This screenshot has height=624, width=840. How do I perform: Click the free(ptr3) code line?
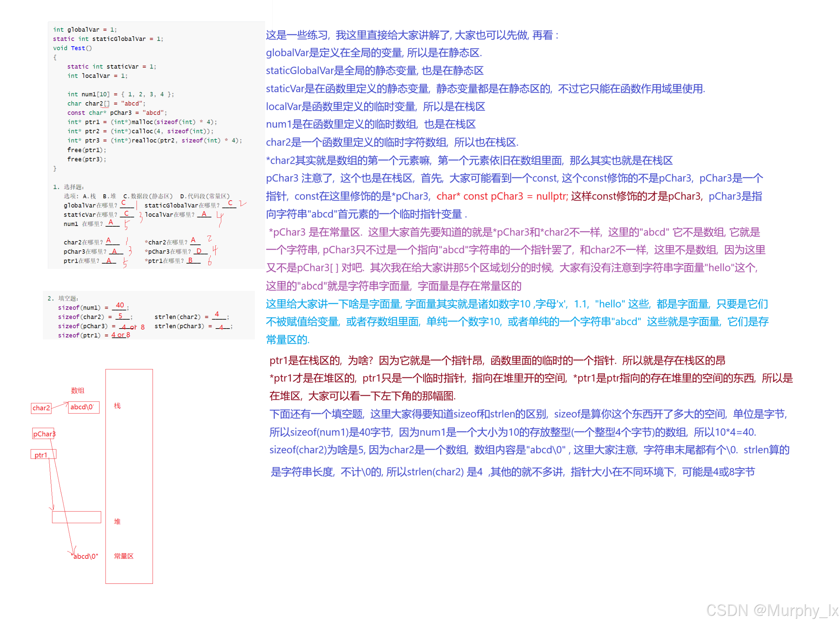86,159
